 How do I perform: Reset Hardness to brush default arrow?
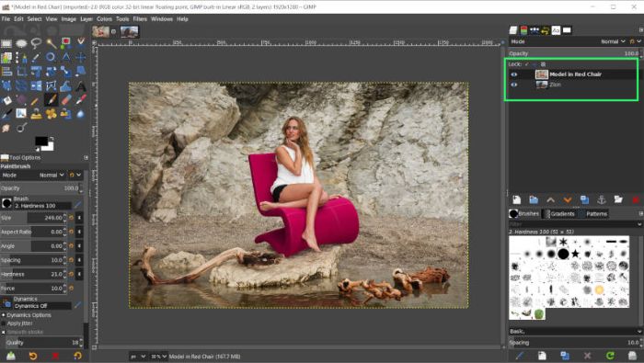(72, 274)
